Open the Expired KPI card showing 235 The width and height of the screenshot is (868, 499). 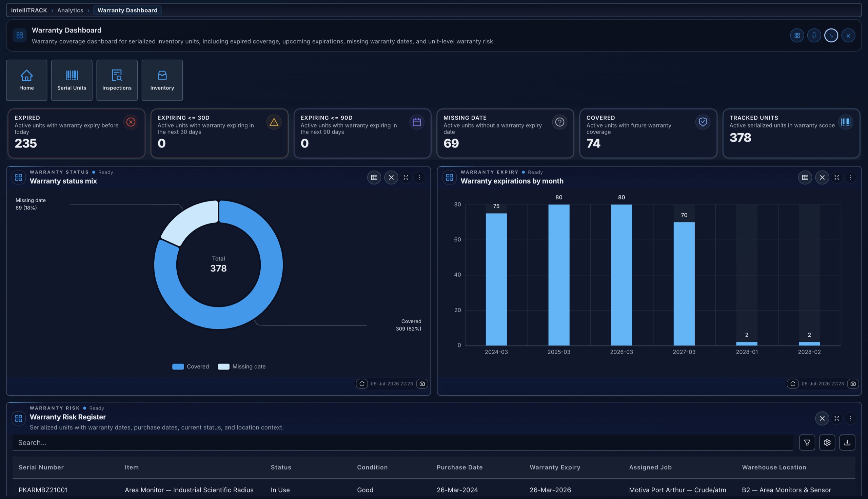pyautogui.click(x=76, y=133)
